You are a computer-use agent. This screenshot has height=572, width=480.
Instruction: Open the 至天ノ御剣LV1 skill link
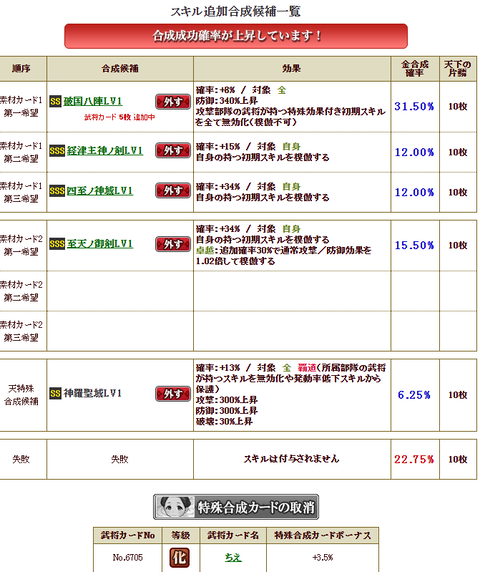[x=100, y=244]
